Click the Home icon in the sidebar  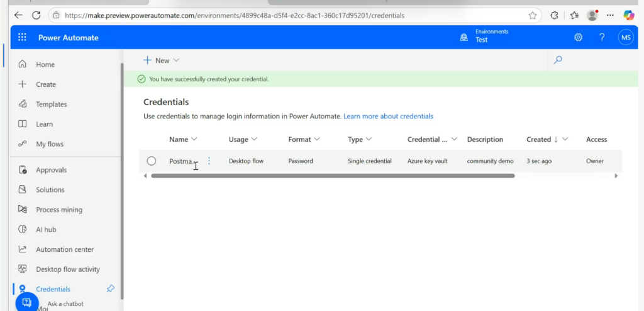(23, 64)
